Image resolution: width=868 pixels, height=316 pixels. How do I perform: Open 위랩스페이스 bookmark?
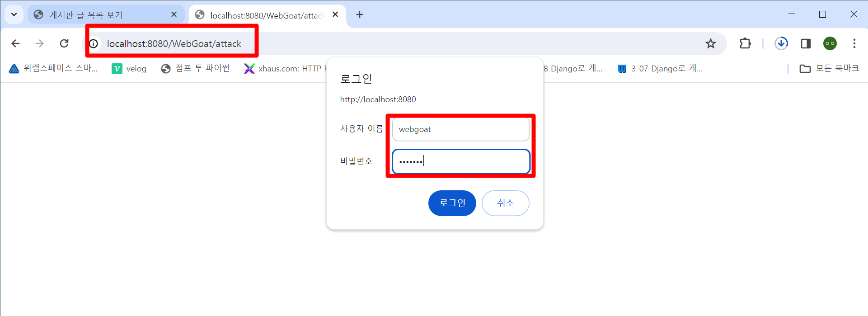pos(53,68)
